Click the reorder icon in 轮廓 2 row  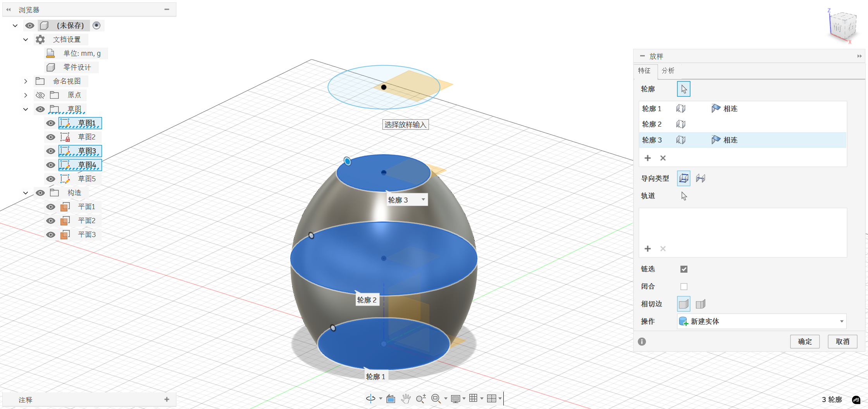tap(681, 124)
